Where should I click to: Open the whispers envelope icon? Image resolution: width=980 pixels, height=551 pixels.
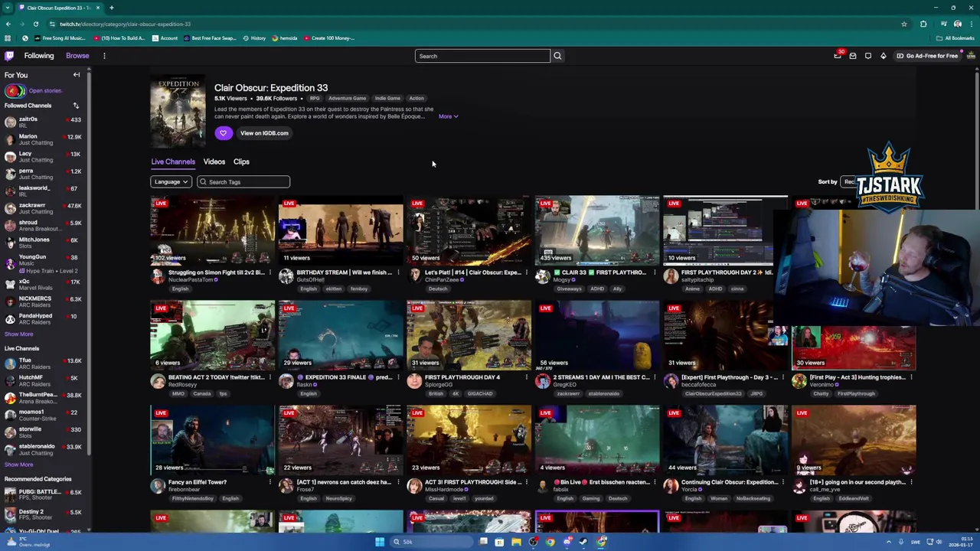pyautogui.click(x=853, y=56)
